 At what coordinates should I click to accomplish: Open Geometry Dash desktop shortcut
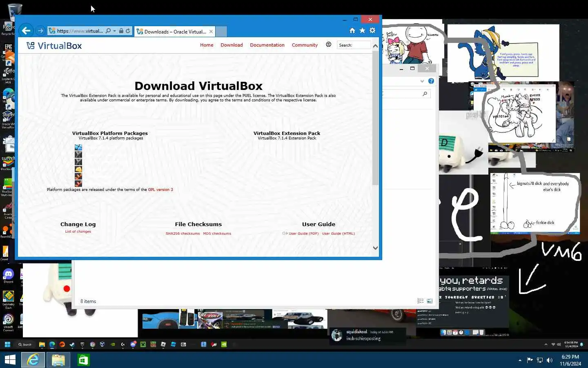(9, 300)
